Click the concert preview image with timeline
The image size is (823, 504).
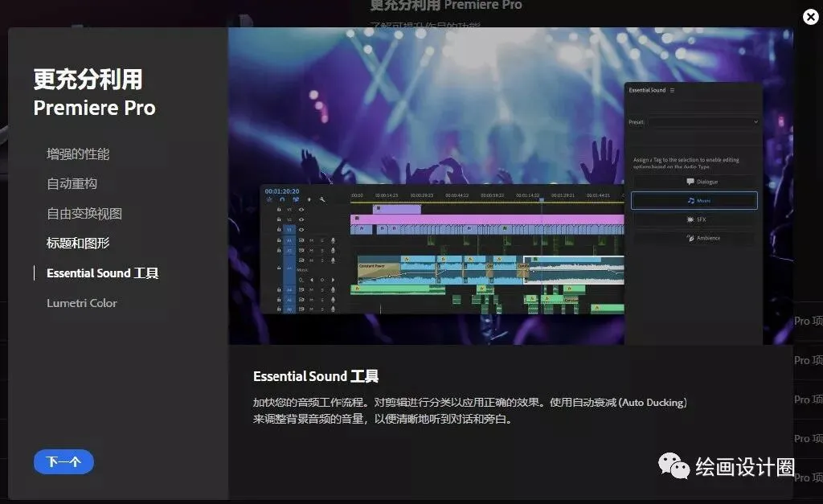(510, 186)
